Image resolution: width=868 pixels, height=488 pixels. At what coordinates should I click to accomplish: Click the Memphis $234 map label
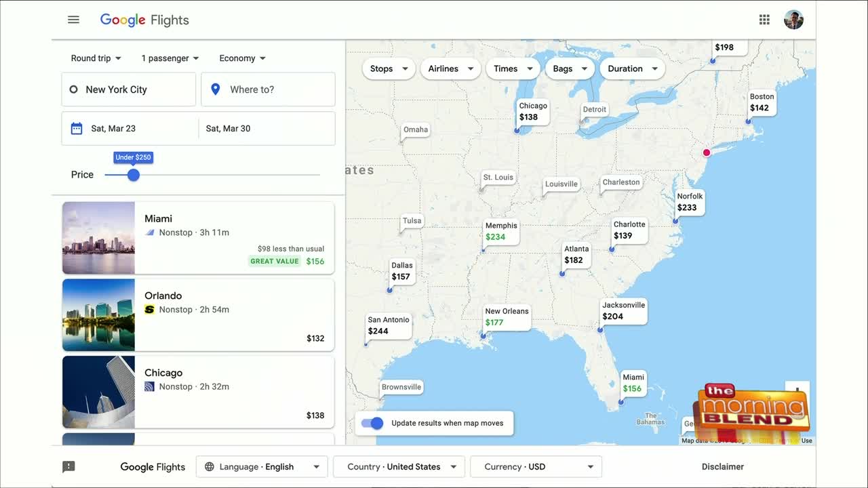point(501,231)
